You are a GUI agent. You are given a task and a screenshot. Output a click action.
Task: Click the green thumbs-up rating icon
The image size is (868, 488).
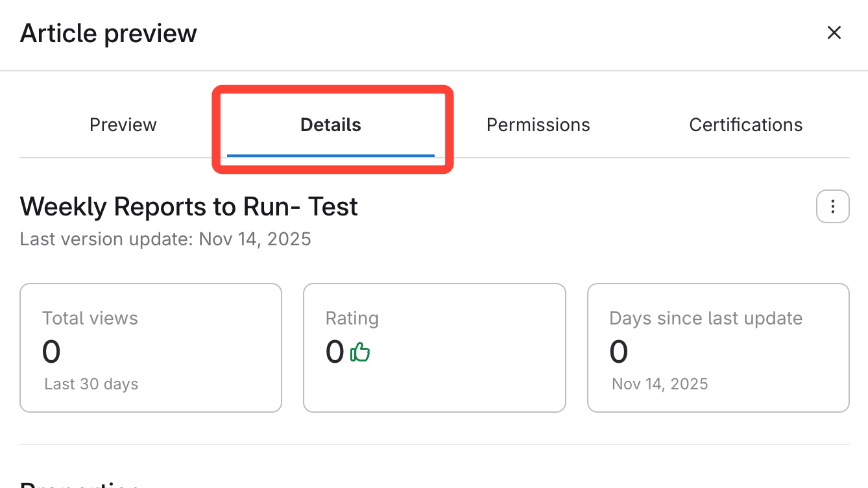360,352
